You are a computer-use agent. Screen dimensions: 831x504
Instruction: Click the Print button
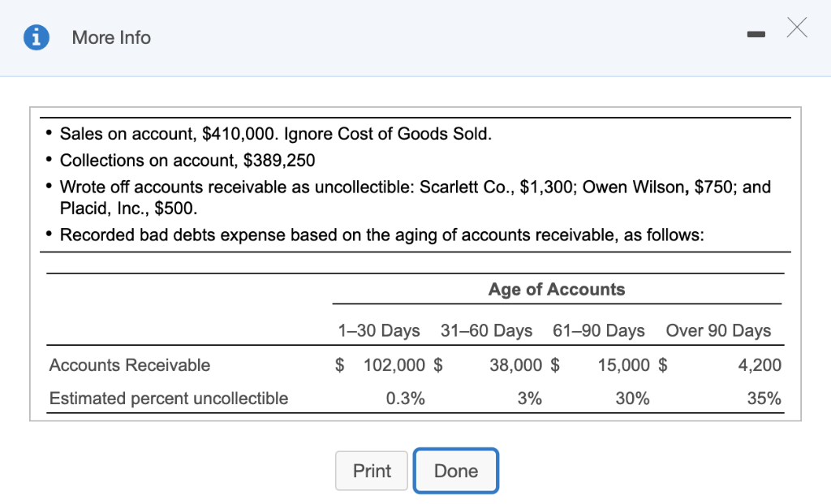[372, 471]
